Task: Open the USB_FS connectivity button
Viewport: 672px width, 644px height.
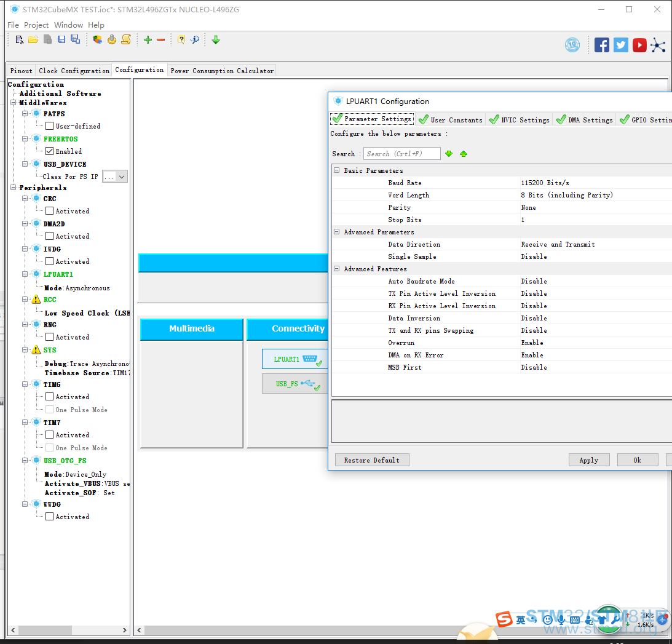Action: [x=295, y=384]
